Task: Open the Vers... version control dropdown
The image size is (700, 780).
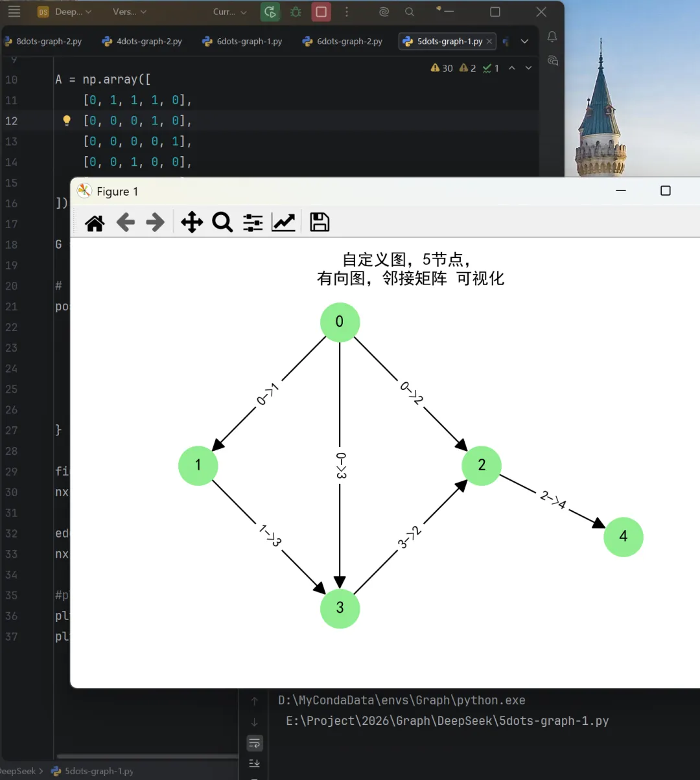Action: pos(130,12)
